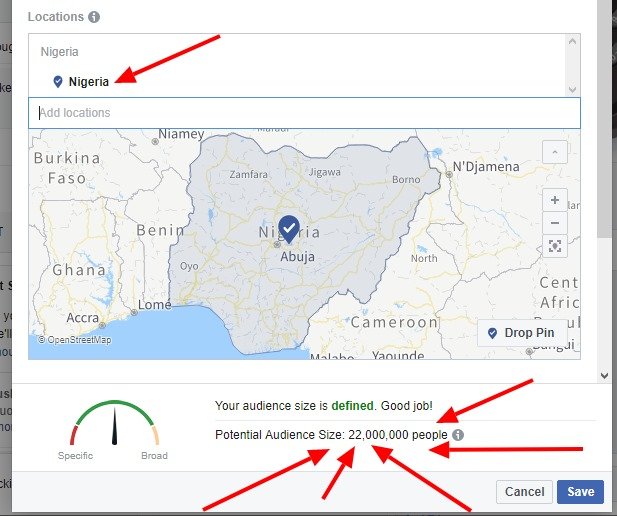Zoom in on the map
This screenshot has height=516, width=617.
(x=555, y=200)
